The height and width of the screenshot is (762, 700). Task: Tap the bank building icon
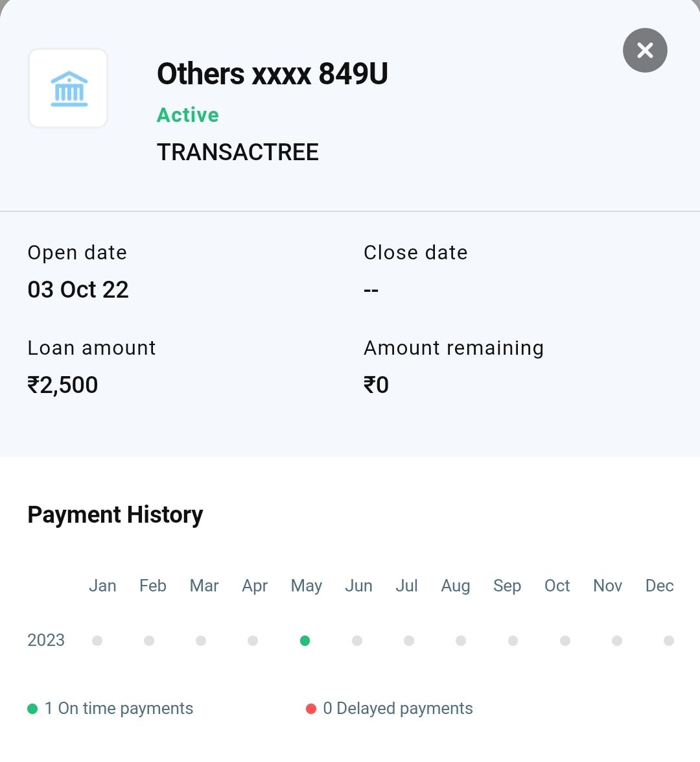pos(69,89)
